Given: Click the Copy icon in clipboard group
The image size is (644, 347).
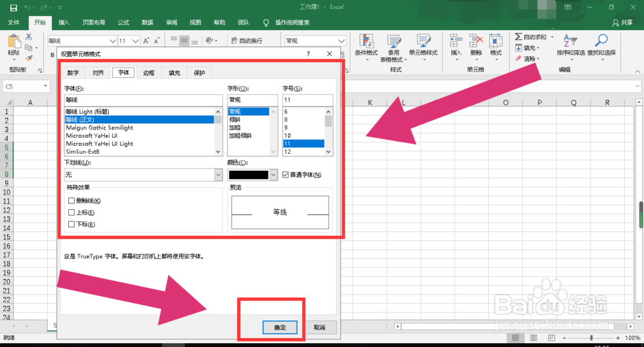Looking at the screenshot, I should (x=29, y=48).
